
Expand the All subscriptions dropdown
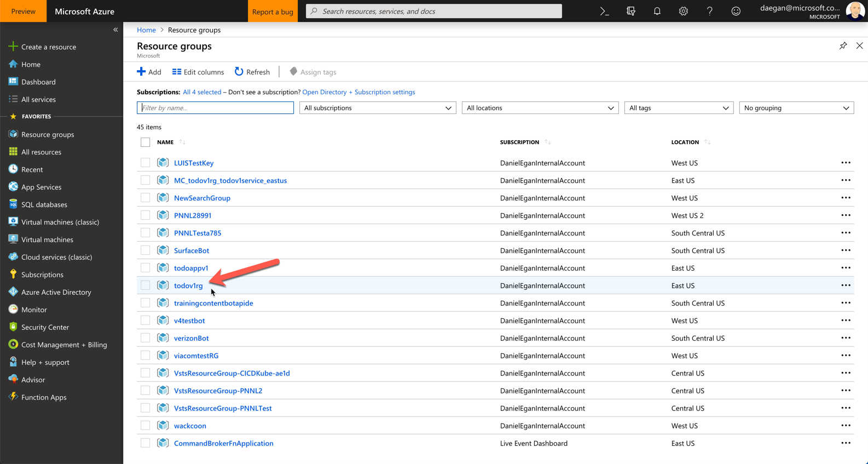coord(378,108)
